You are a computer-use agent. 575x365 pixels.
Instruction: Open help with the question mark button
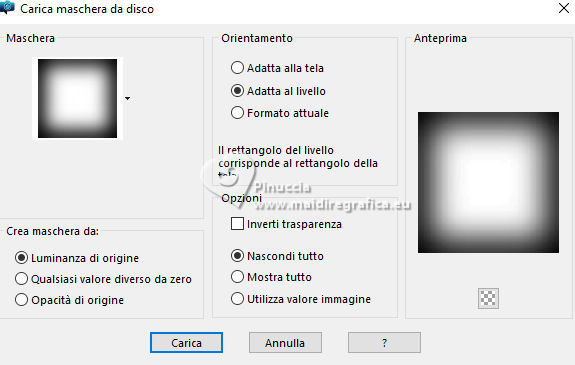pyautogui.click(x=384, y=343)
